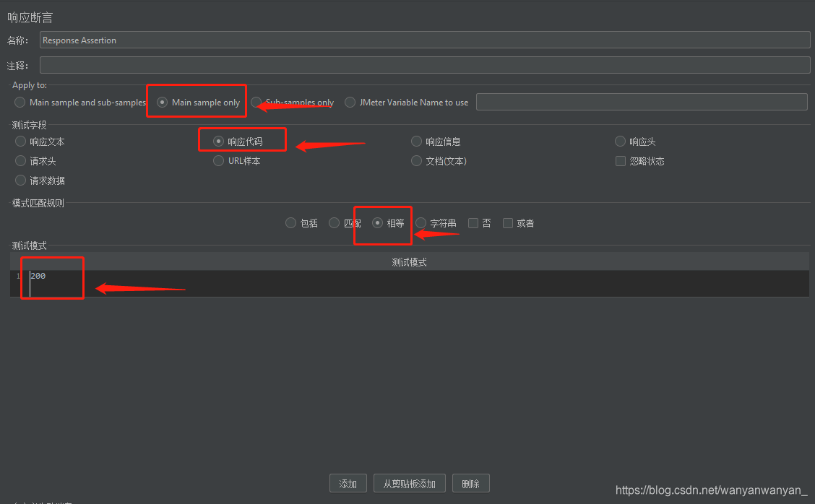The height and width of the screenshot is (504, 815).
Task: Select the 响应信息 test field option
Action: point(416,141)
